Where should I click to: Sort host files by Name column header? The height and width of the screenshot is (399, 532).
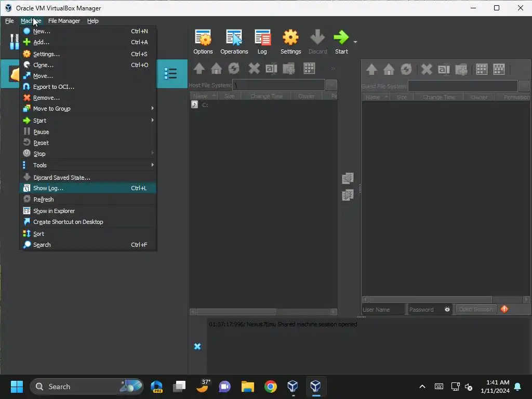(203, 96)
